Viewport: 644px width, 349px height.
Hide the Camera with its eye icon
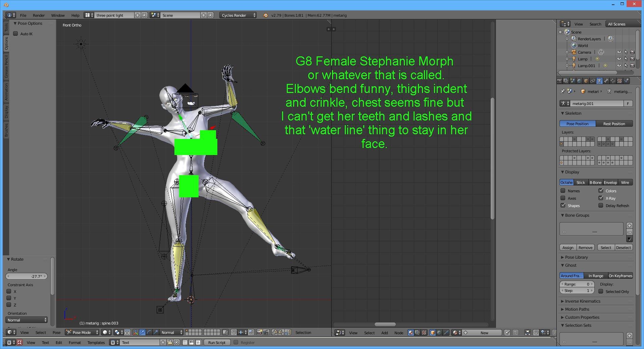click(x=619, y=52)
